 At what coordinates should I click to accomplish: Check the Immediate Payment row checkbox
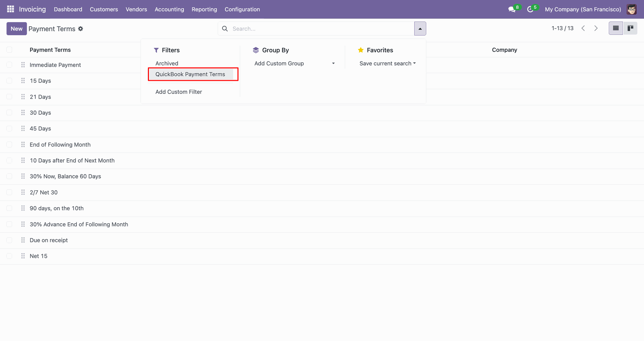9,65
